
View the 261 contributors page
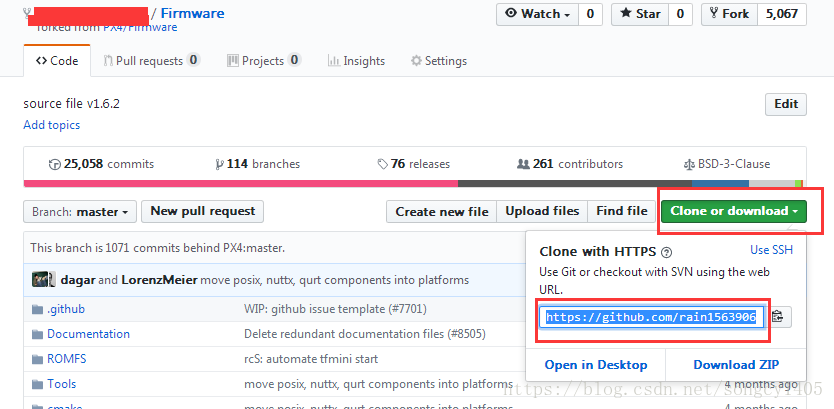point(570,164)
